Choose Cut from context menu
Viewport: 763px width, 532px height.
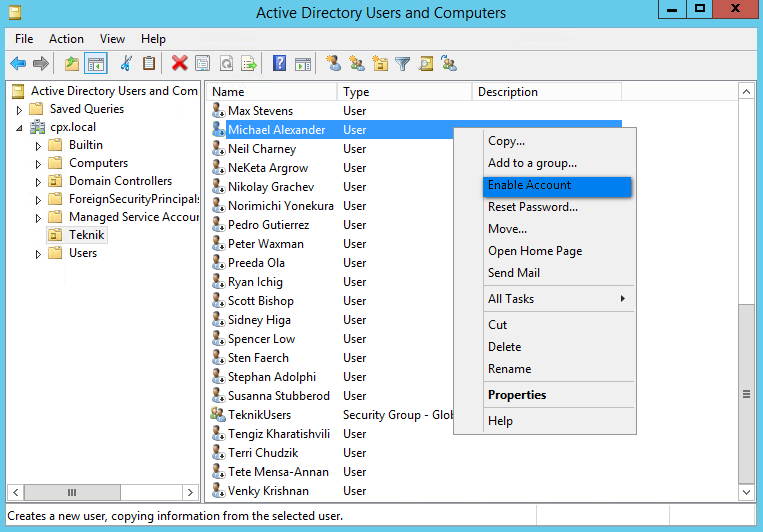click(557, 325)
